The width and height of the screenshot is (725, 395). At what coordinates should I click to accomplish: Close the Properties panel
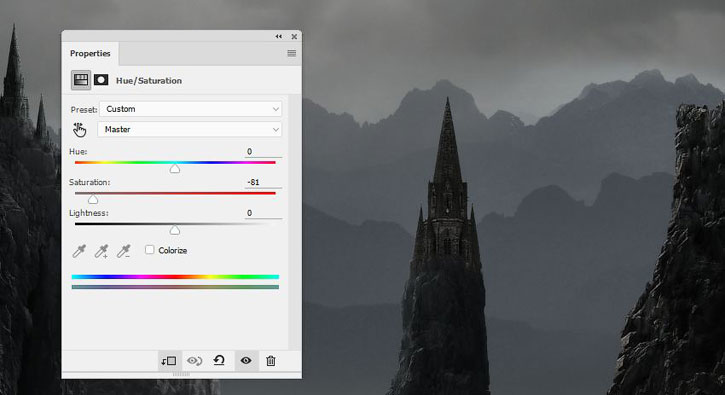coord(294,37)
